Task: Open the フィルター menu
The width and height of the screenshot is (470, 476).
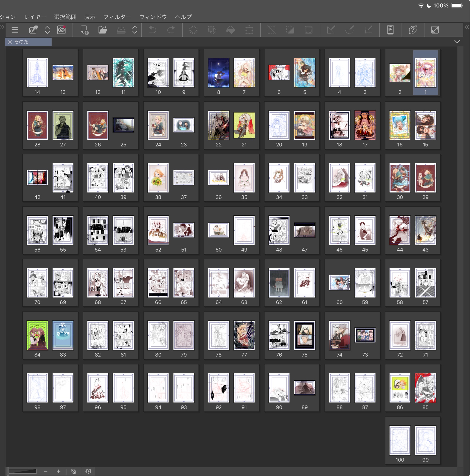Action: click(x=117, y=17)
